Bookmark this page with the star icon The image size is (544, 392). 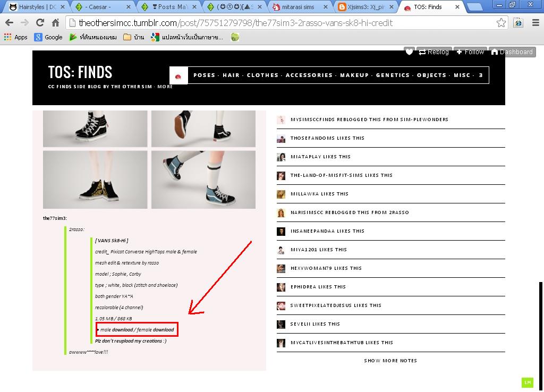pos(501,23)
